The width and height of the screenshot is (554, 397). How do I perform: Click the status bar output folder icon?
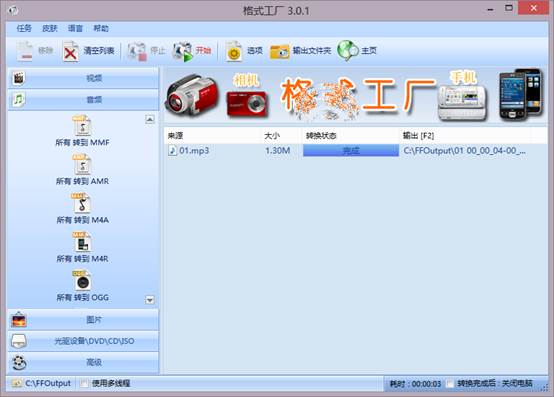[16, 383]
